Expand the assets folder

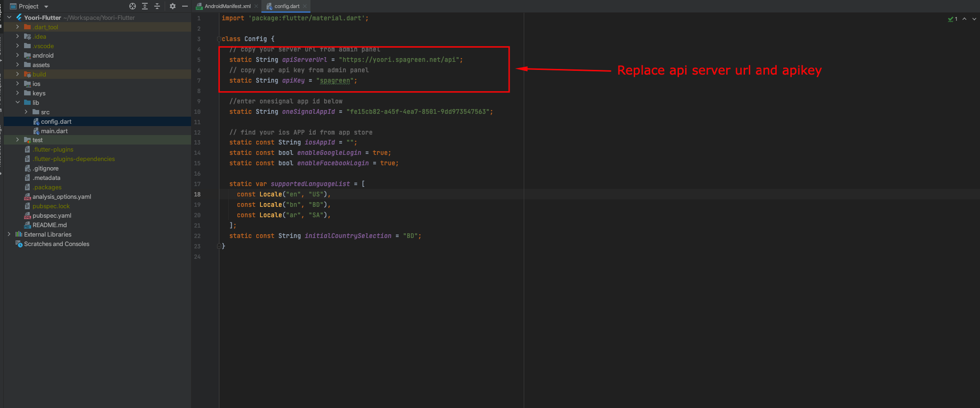(x=17, y=65)
